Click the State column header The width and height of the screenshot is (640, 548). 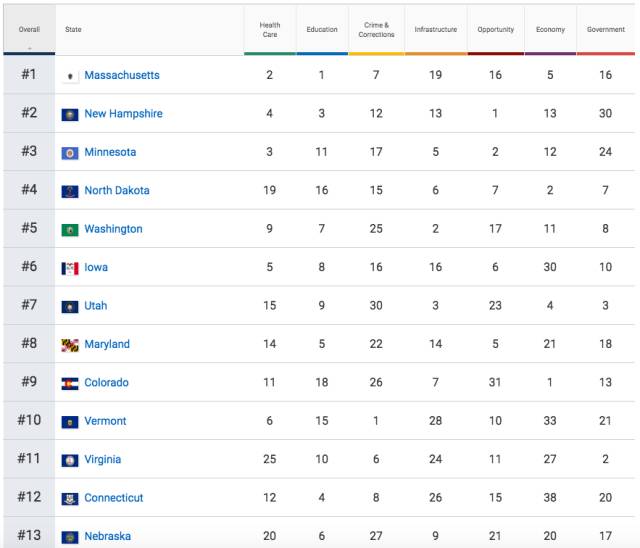click(74, 29)
